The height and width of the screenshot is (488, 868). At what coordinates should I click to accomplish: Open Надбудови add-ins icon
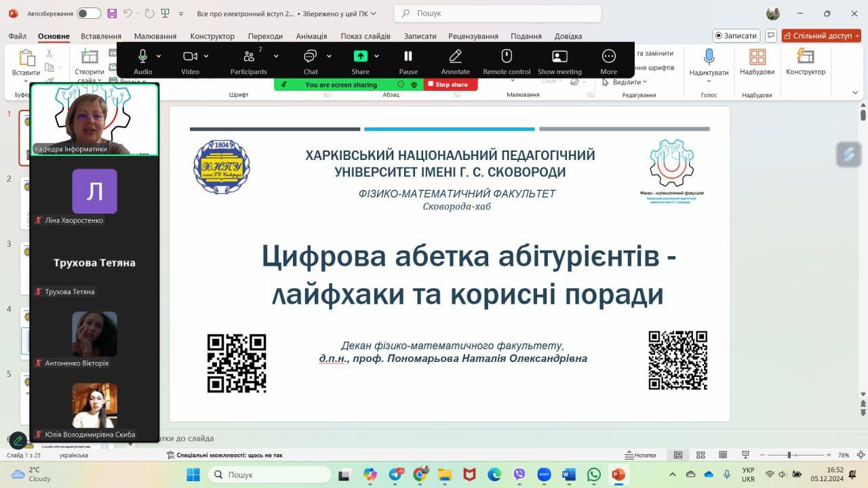pyautogui.click(x=757, y=57)
